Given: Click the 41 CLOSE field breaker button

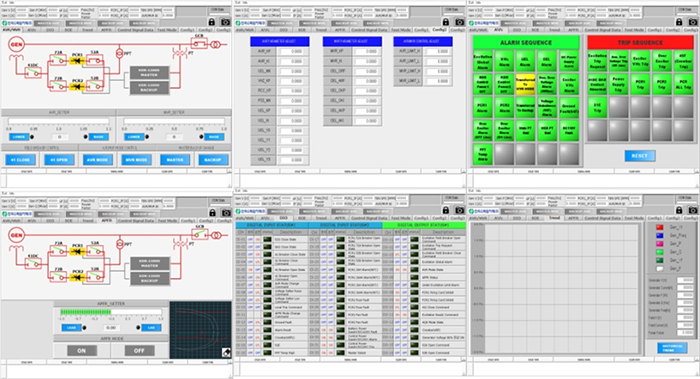Looking at the screenshot, I should 21,160.
